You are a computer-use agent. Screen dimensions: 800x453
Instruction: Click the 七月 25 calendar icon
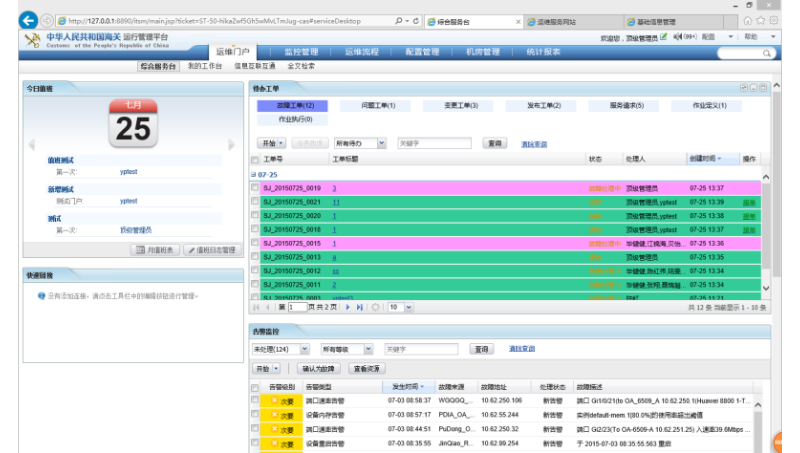click(133, 123)
